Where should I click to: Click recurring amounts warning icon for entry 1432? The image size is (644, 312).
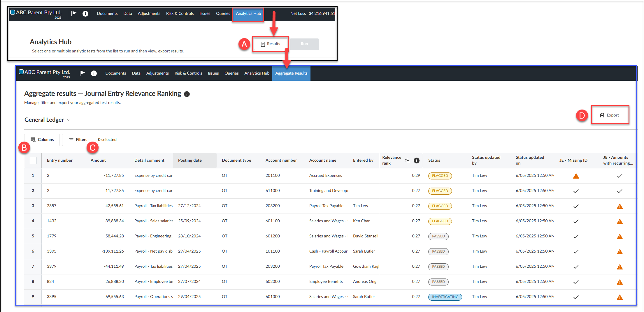click(620, 221)
